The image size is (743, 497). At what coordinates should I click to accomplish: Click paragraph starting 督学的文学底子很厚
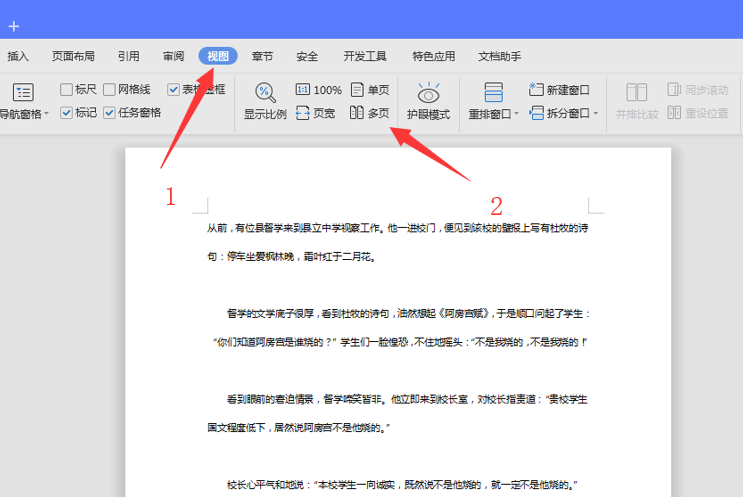(408, 313)
